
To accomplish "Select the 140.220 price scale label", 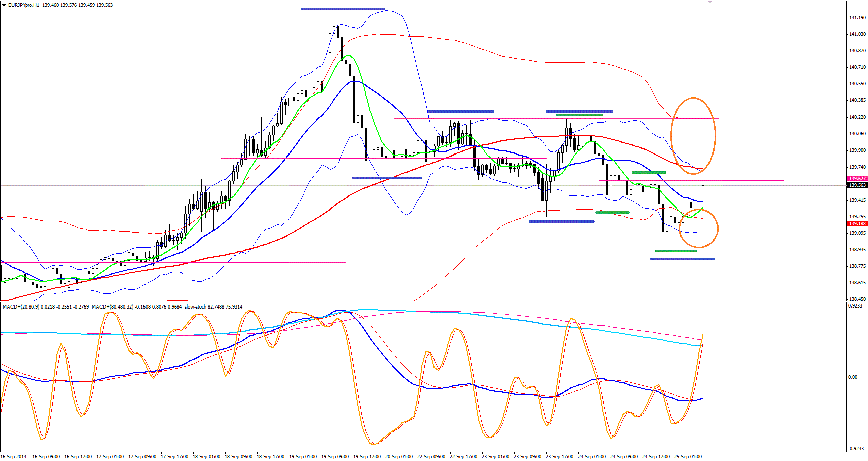I will tap(857, 117).
